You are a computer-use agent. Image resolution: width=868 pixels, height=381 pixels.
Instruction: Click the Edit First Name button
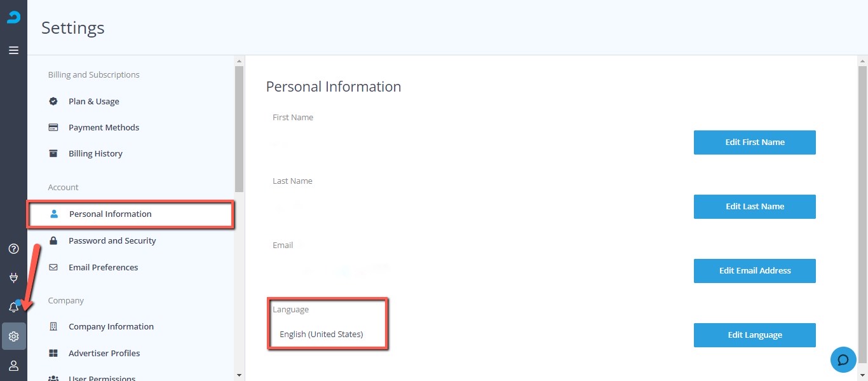755,142
